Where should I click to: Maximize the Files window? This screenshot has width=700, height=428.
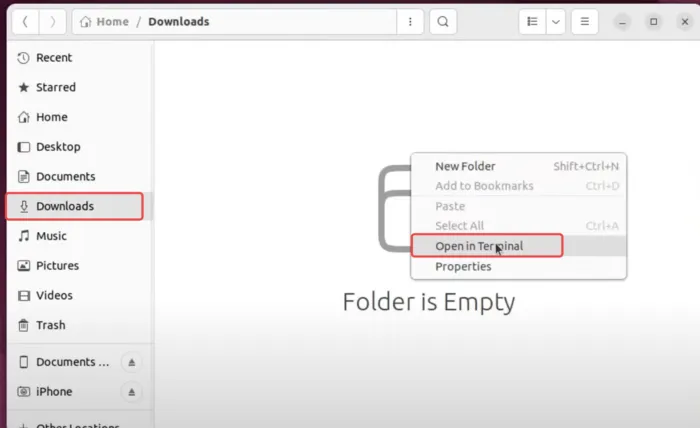(654, 22)
